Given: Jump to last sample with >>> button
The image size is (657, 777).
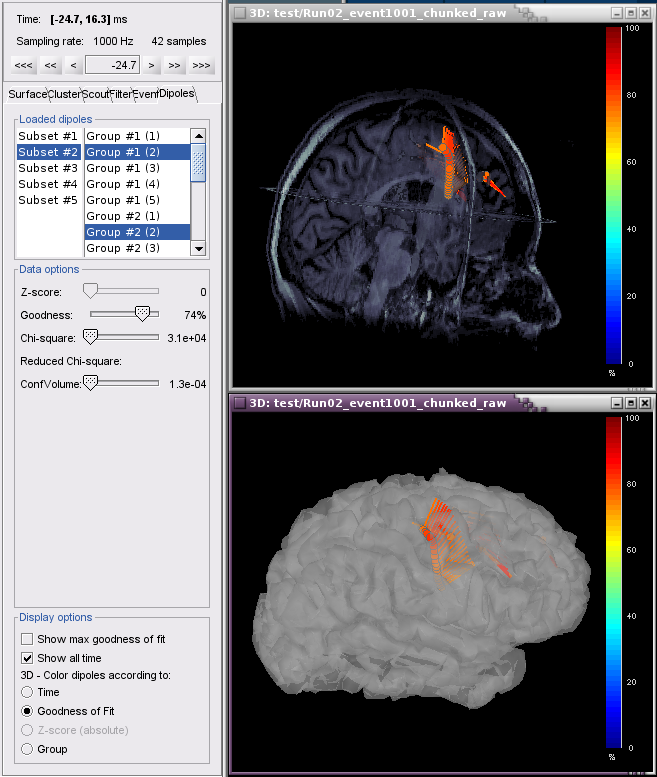Looking at the screenshot, I should click(x=201, y=66).
